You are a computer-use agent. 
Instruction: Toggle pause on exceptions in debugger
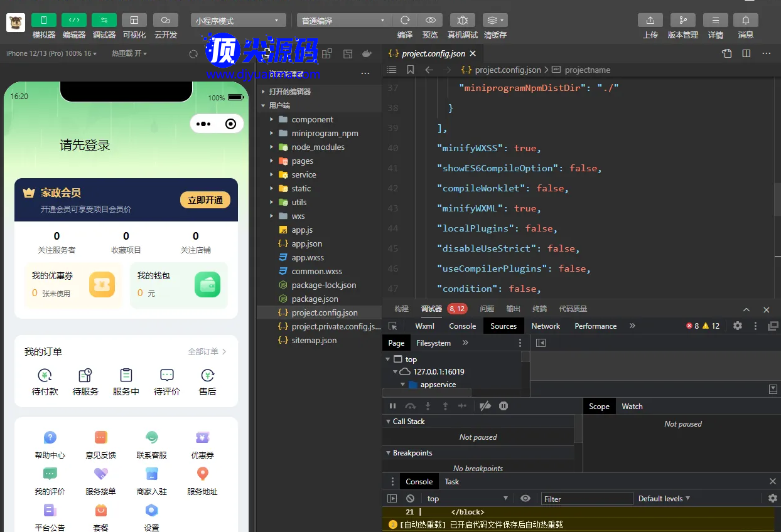[504, 407]
